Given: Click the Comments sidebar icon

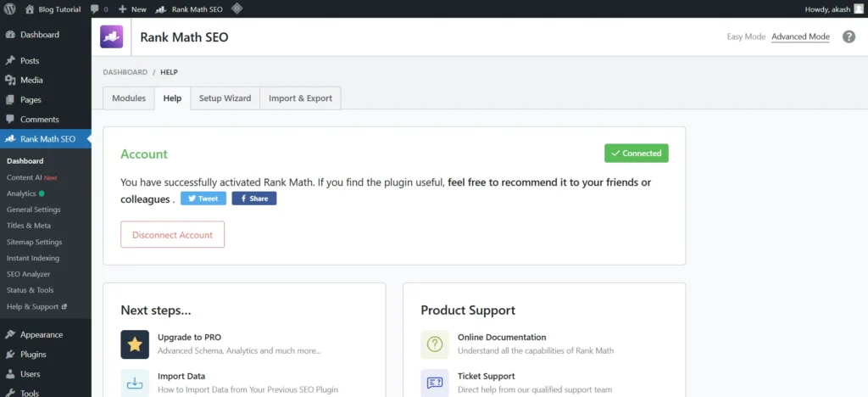Looking at the screenshot, I should pyautogui.click(x=10, y=120).
